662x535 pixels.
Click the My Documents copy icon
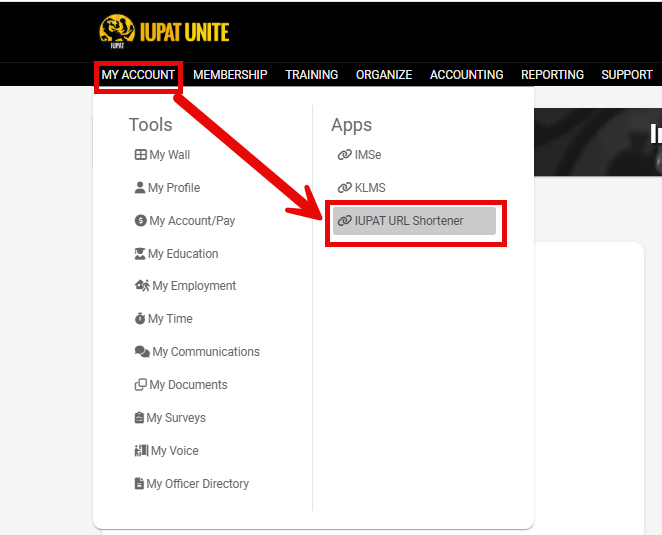tap(141, 385)
